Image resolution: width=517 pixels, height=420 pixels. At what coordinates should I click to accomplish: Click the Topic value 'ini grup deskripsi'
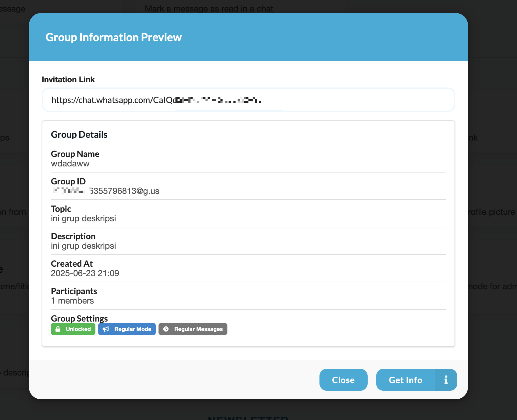coord(83,219)
